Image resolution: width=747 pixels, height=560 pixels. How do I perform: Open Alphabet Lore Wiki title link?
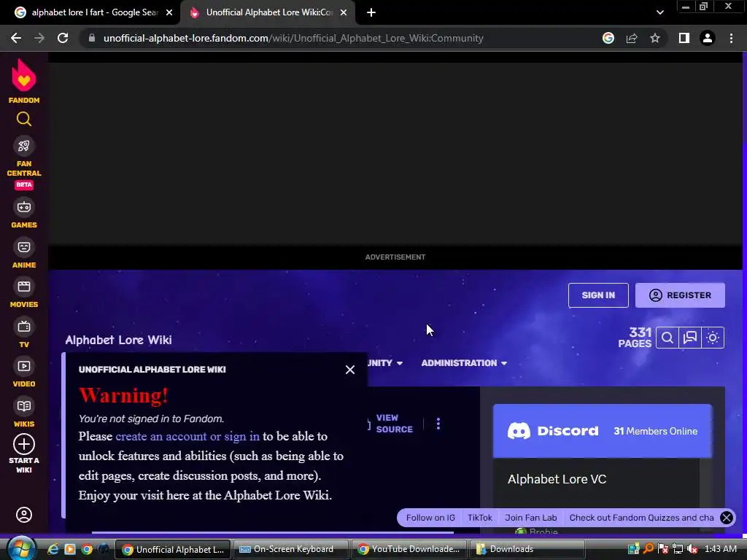[x=119, y=340]
